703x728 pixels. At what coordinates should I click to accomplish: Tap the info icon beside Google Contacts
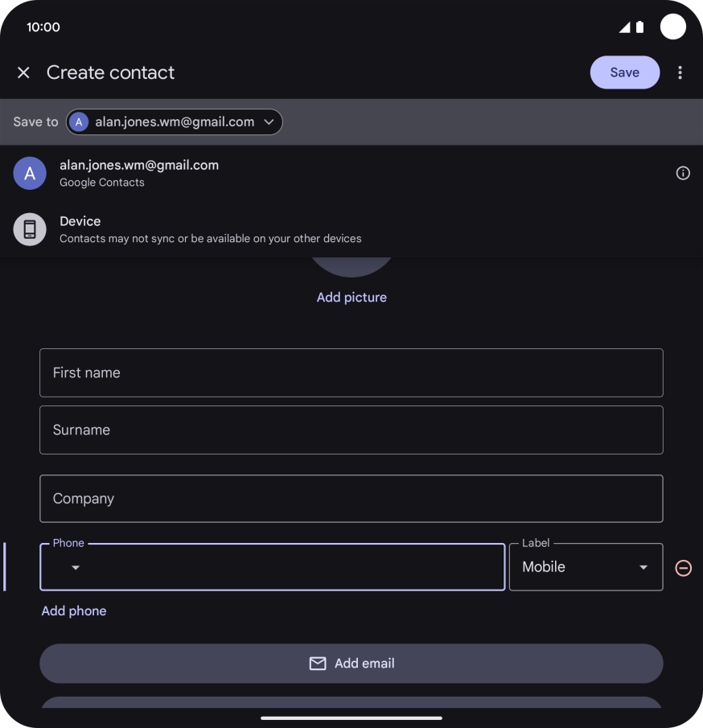tap(682, 173)
